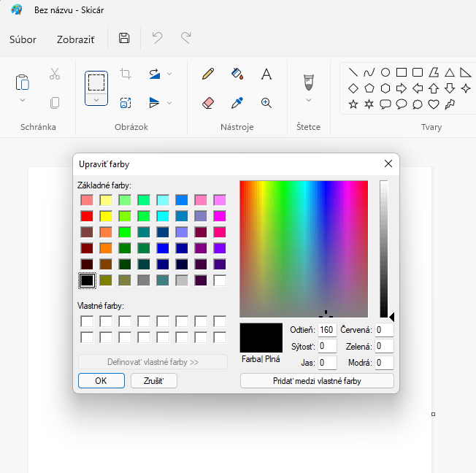Pick the red basic color swatch
This screenshot has width=476, height=473.
[x=87, y=216]
